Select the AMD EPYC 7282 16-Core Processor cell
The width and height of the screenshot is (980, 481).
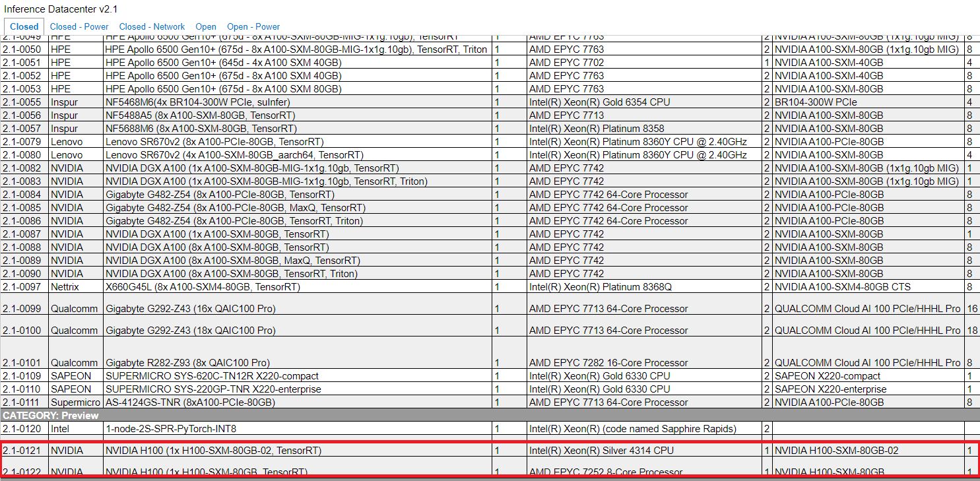608,363
